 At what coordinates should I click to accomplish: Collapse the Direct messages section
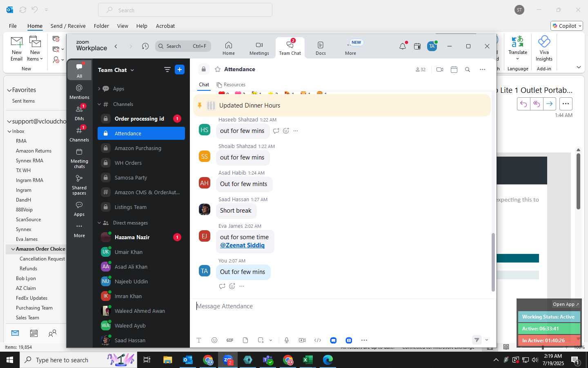[99, 223]
